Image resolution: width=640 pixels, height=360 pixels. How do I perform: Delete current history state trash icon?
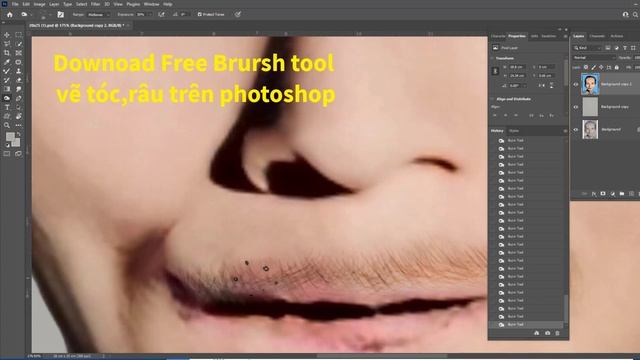click(557, 333)
